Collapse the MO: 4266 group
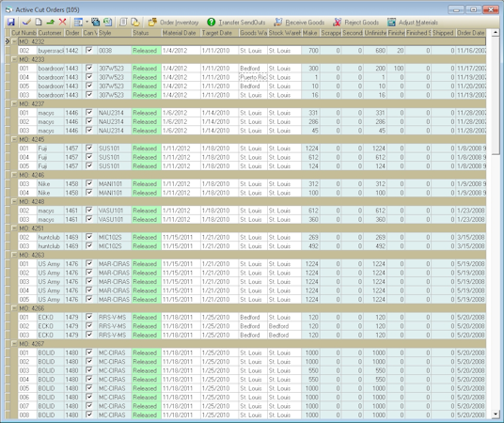This screenshot has height=423, width=504. click(14, 308)
